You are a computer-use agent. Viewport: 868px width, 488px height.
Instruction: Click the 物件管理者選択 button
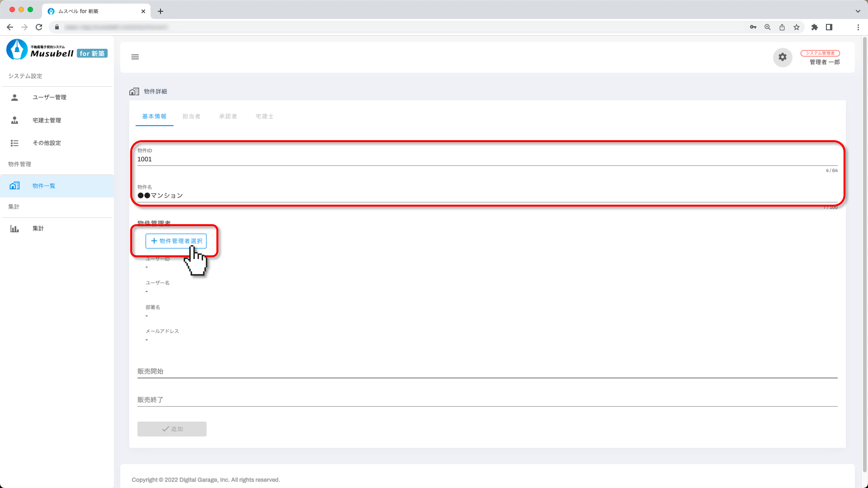coord(176,241)
